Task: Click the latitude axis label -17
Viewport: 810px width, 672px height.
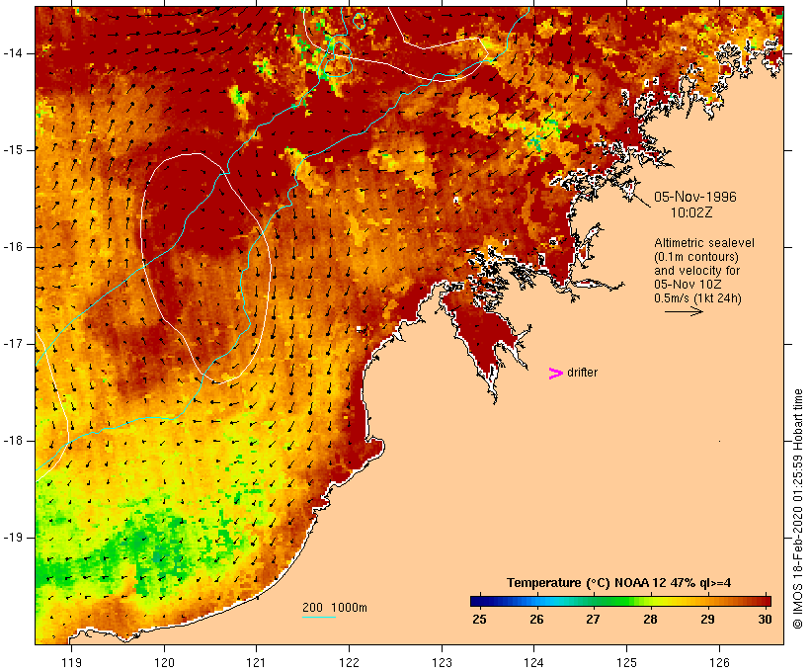Action: point(13,344)
